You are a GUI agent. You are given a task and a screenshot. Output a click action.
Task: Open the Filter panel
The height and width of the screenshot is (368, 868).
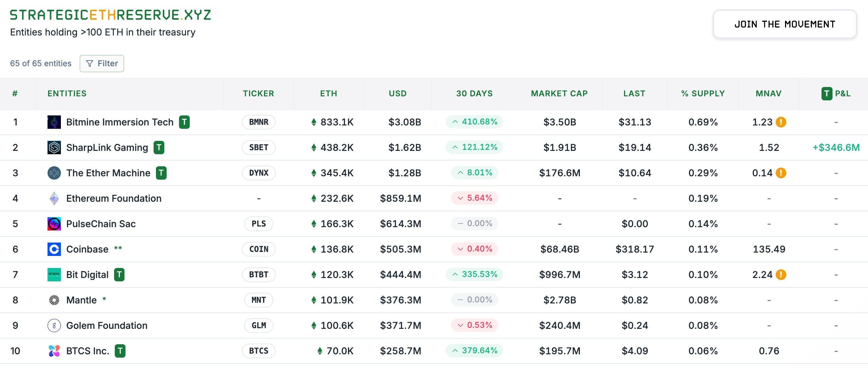click(102, 63)
